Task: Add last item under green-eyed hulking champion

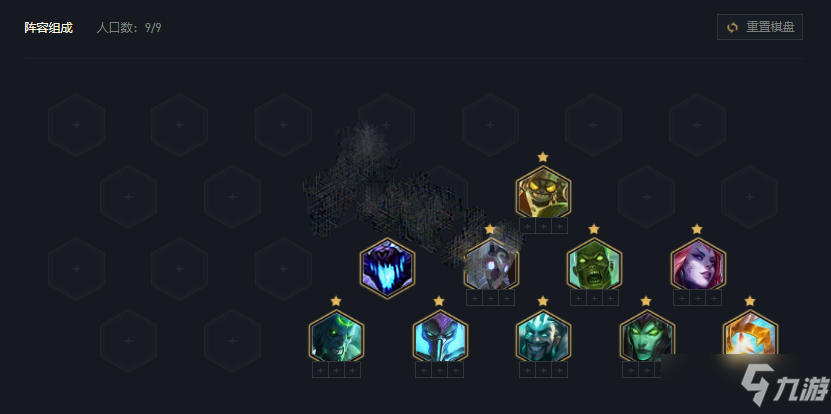Action: point(352,370)
